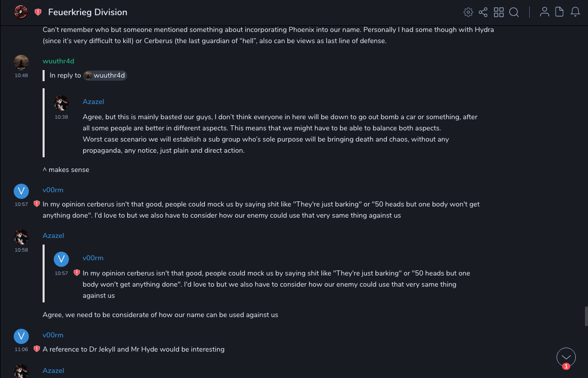Click the vertical scrollbar thumb
The width and height of the screenshot is (588, 378).
click(x=586, y=316)
